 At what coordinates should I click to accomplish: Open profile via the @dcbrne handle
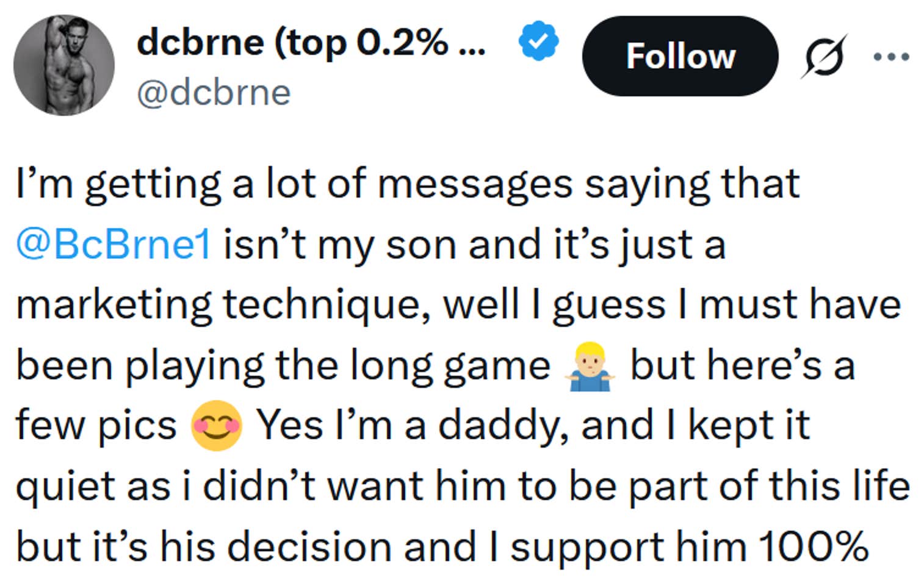(212, 91)
